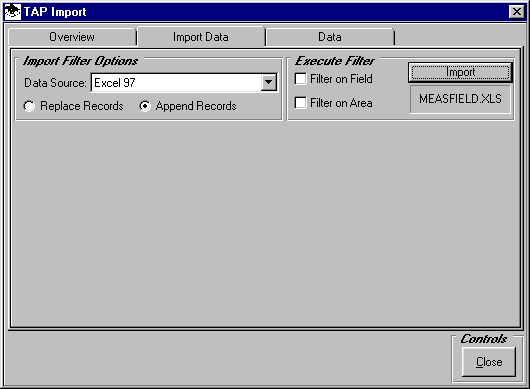This screenshot has height=389, width=530.
Task: Expand the Data Source dropdown arrow
Action: coord(269,82)
